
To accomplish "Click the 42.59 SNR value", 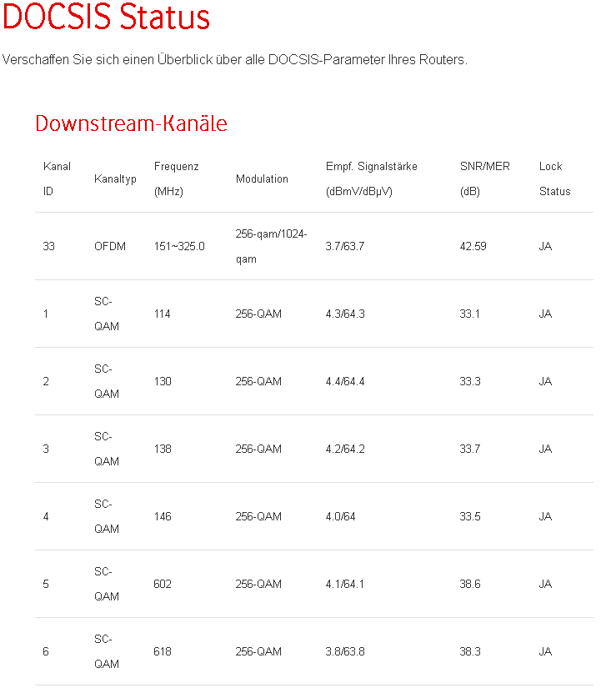I will (473, 246).
